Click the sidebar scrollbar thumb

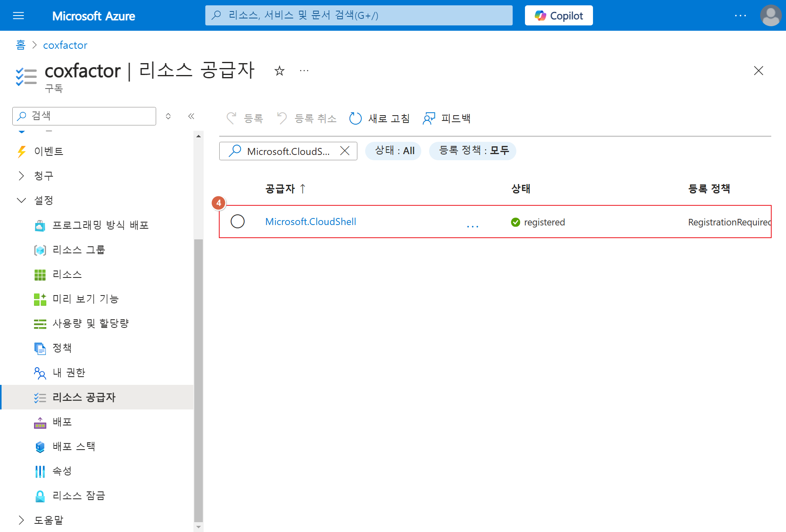pos(198,380)
